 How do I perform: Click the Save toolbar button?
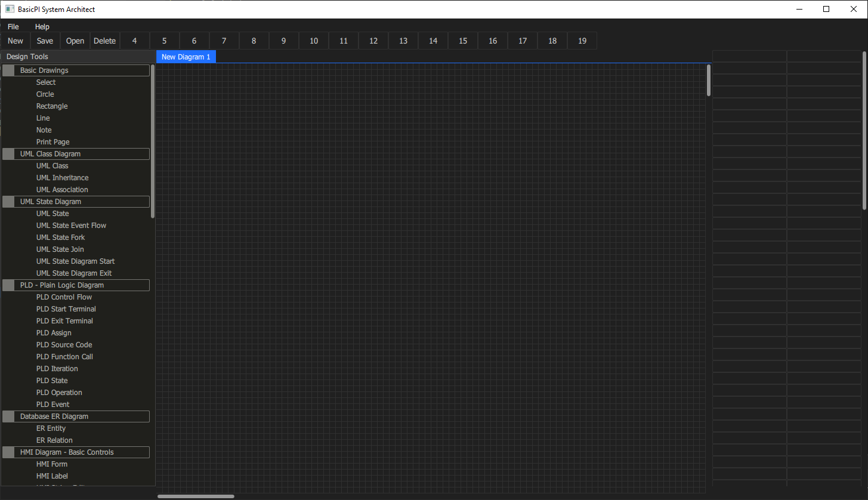45,41
